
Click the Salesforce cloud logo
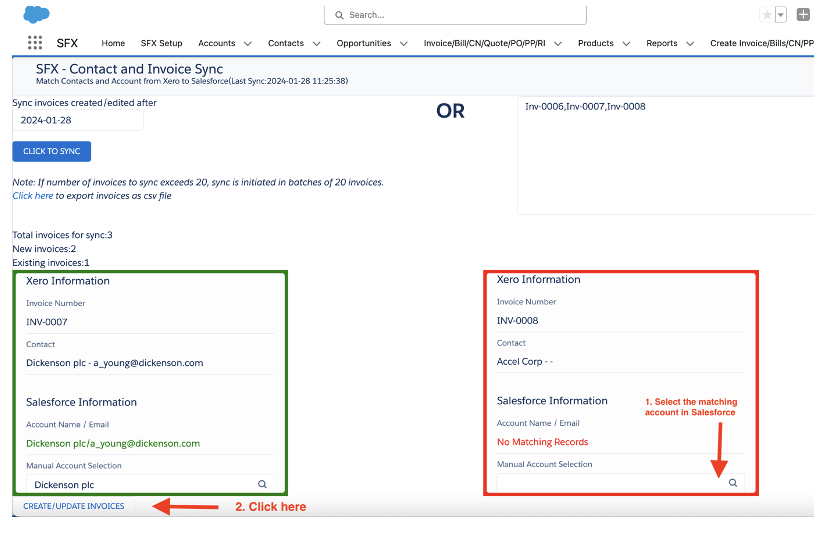pos(36,14)
